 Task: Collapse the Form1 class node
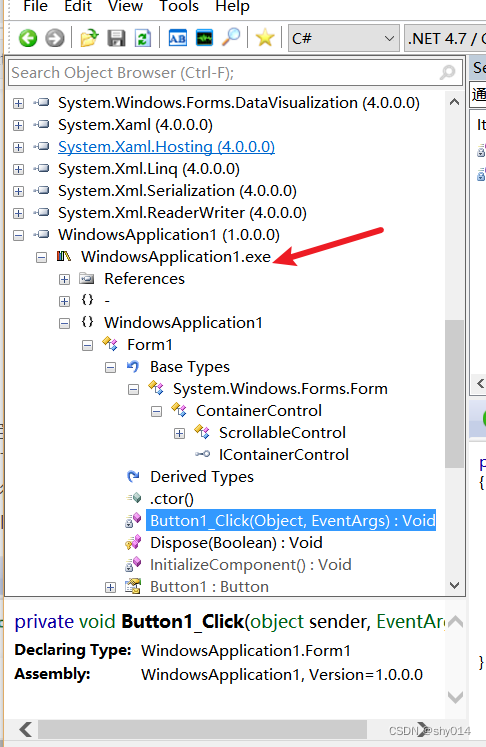(87, 345)
